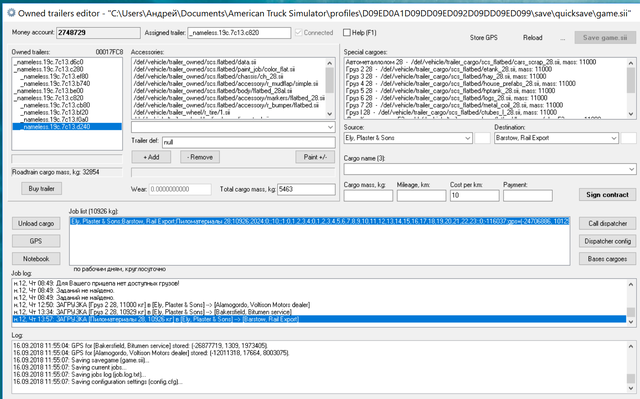Select accessory trailer_wheel/t_tire/1.sii

(229, 112)
